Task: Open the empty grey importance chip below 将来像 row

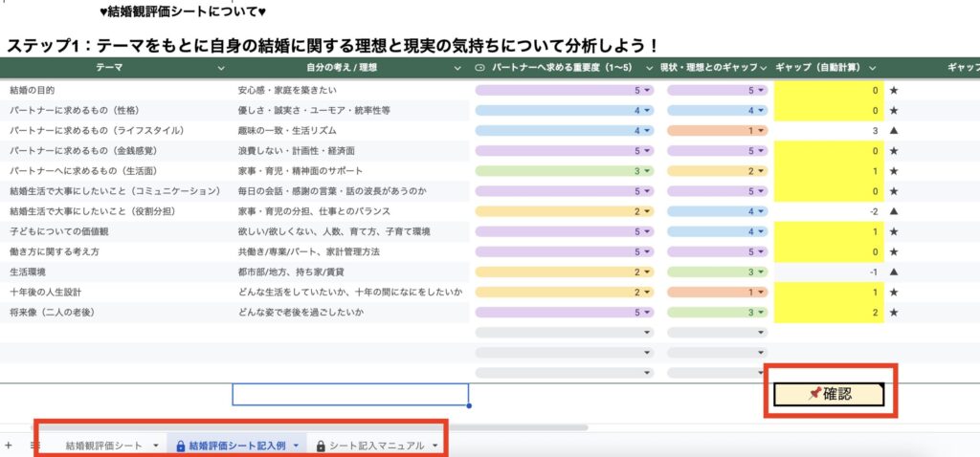Action: pyautogui.click(x=565, y=332)
